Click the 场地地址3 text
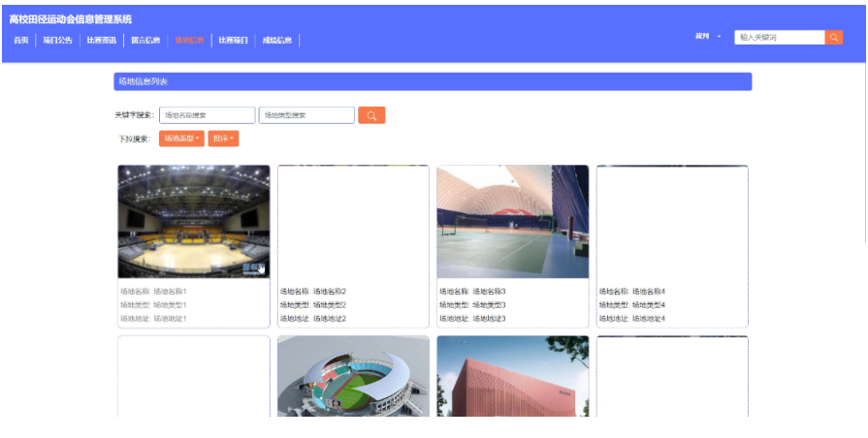 point(490,319)
